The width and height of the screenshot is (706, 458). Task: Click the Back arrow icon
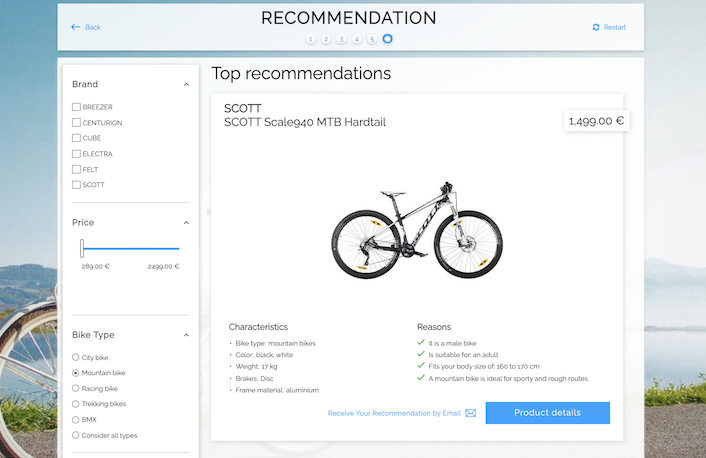pyautogui.click(x=75, y=27)
